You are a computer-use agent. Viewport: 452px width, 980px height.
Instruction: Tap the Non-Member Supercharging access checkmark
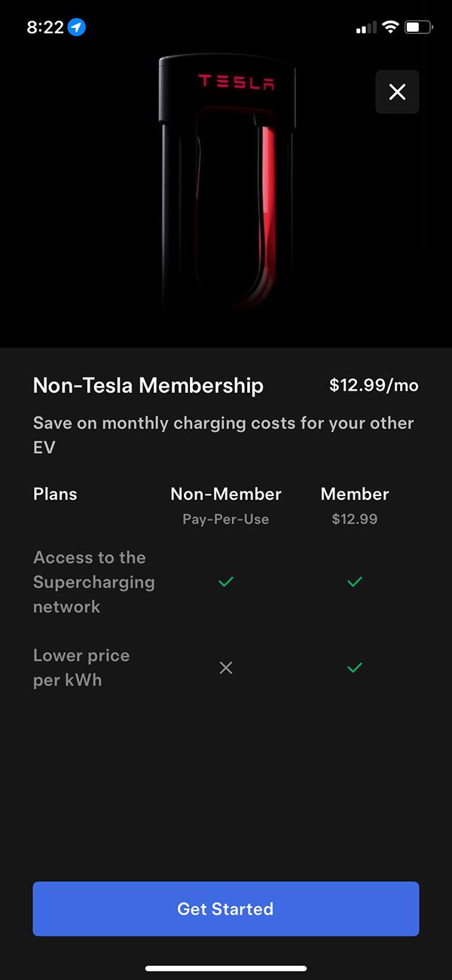(226, 581)
